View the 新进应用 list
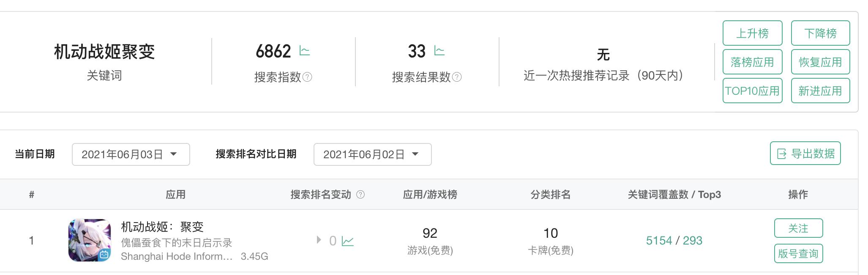This screenshot has height=275, width=868. (x=820, y=91)
